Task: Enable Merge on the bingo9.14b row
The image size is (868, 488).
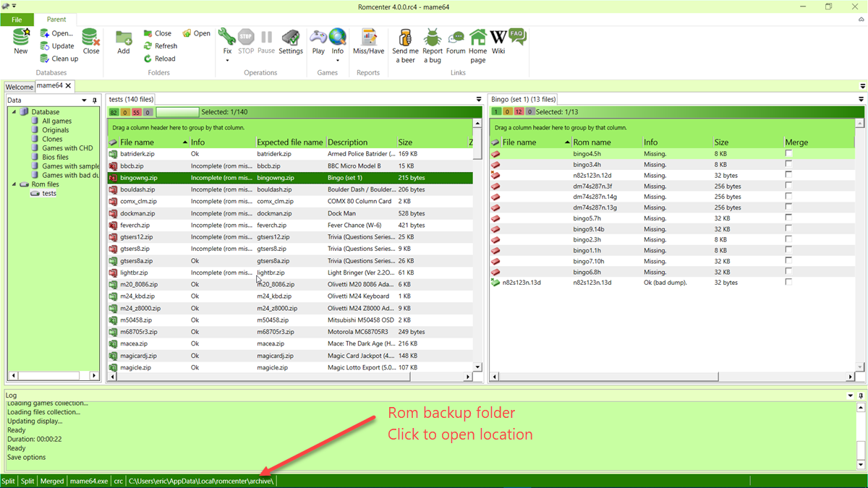Action: (x=788, y=229)
